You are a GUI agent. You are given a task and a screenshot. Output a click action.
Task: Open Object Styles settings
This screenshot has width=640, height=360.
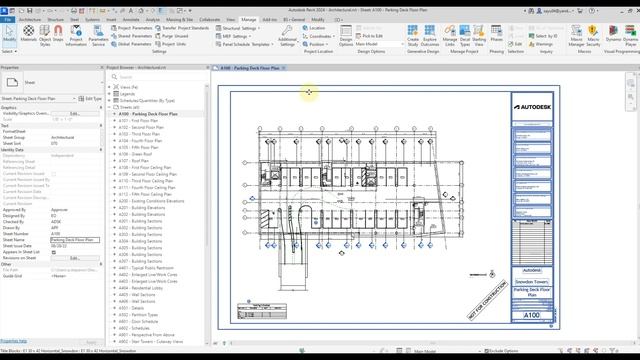coord(45,35)
